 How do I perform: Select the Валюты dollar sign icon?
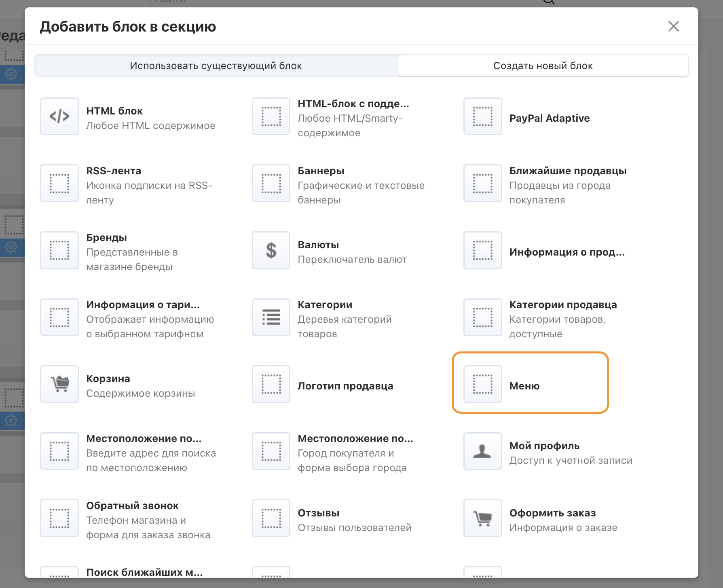[271, 250]
